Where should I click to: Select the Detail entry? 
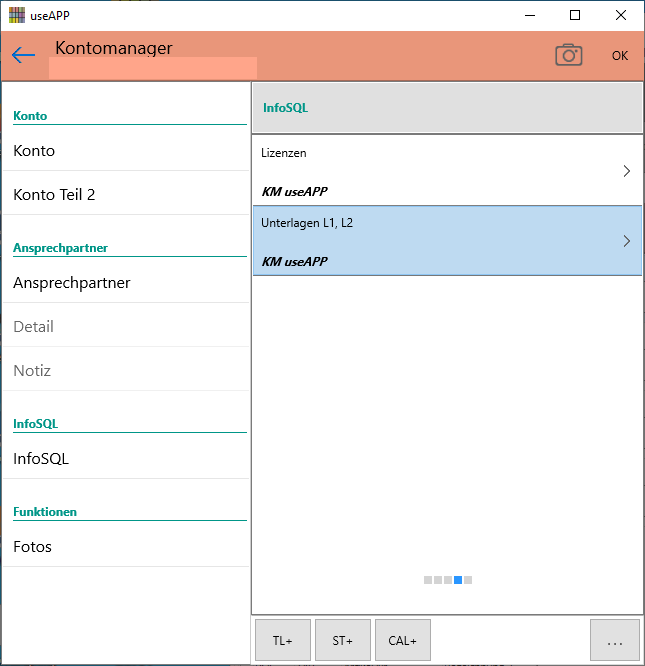[x=126, y=327]
